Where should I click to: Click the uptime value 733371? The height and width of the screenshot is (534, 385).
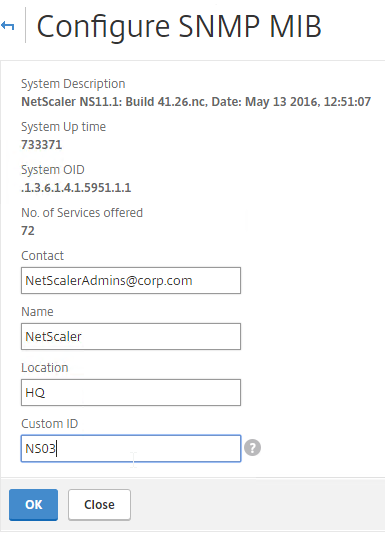[42, 145]
